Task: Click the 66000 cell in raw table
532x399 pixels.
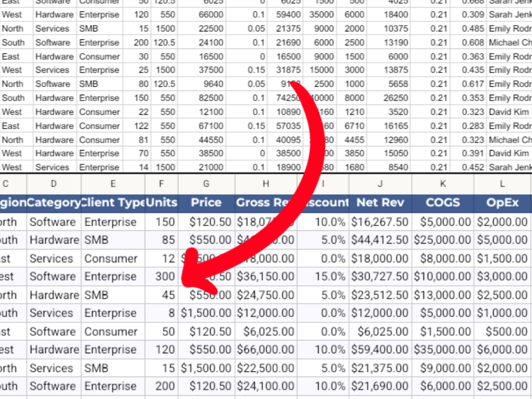Action: tap(202, 15)
